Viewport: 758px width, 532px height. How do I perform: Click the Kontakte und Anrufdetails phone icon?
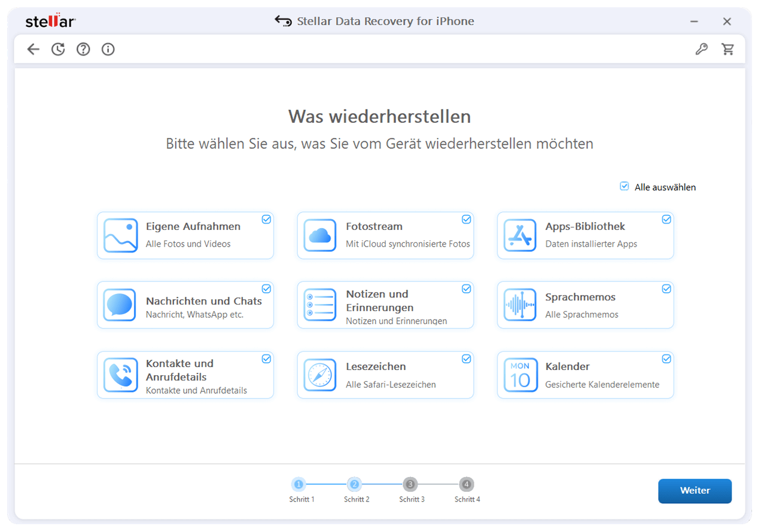(120, 375)
